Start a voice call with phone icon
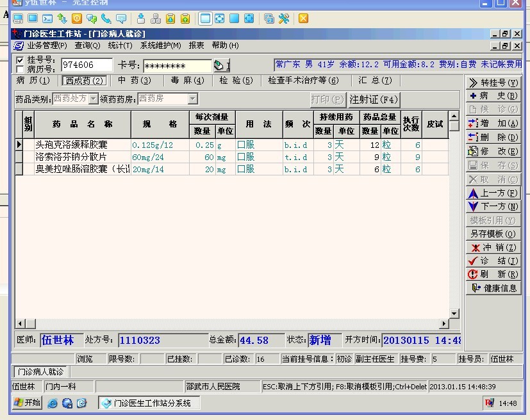530x420 pixels. coord(106,19)
